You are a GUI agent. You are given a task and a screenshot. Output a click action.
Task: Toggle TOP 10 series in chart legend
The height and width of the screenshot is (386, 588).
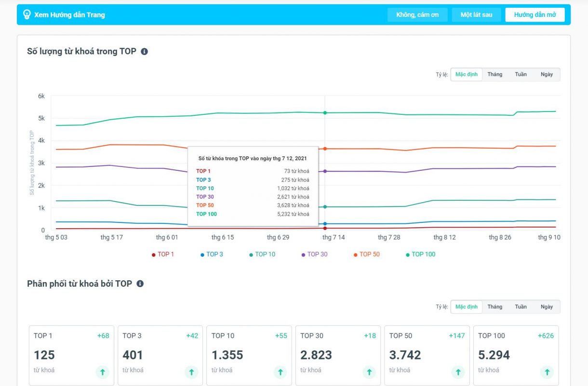tap(262, 254)
